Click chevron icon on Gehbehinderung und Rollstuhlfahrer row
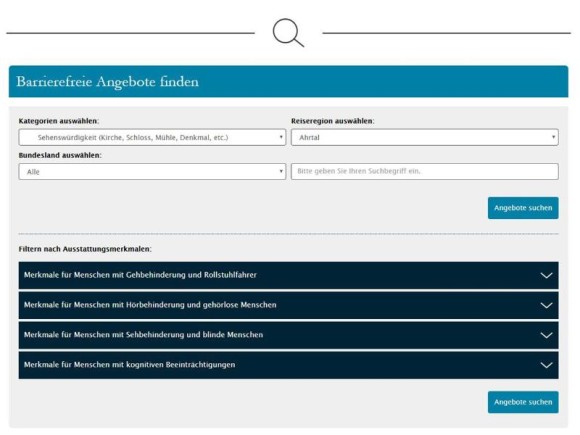 click(546, 275)
